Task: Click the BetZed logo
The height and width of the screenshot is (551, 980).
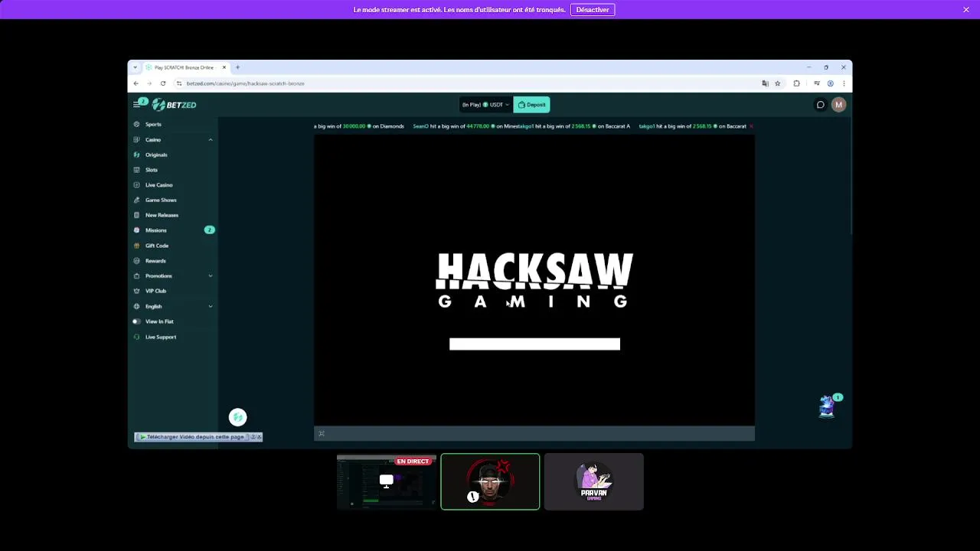Action: (x=175, y=105)
